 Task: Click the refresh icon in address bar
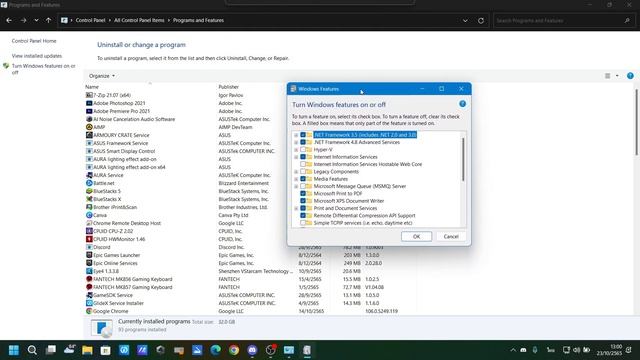(x=481, y=20)
